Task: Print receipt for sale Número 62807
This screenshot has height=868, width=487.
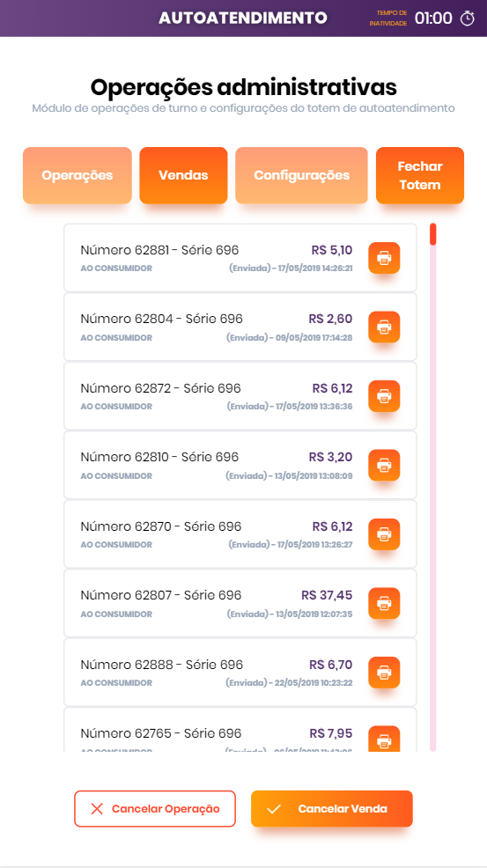Action: (x=384, y=603)
